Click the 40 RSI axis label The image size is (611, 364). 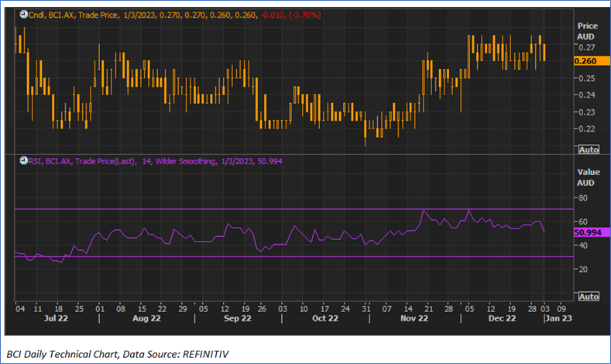[583, 246]
